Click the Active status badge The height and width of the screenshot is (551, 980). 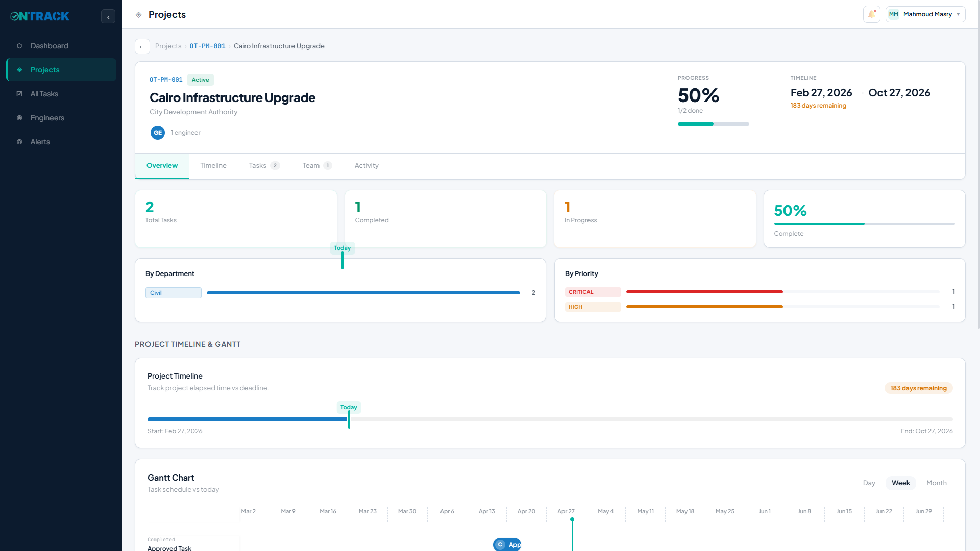point(200,80)
